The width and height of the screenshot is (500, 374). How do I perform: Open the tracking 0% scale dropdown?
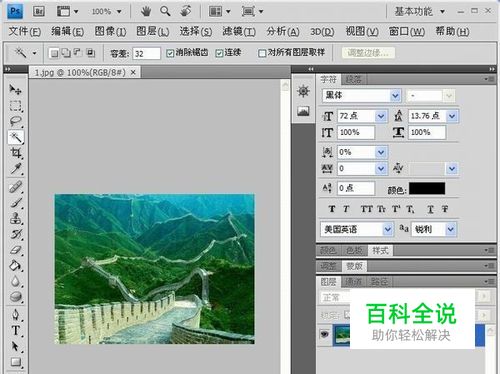pos(381,153)
